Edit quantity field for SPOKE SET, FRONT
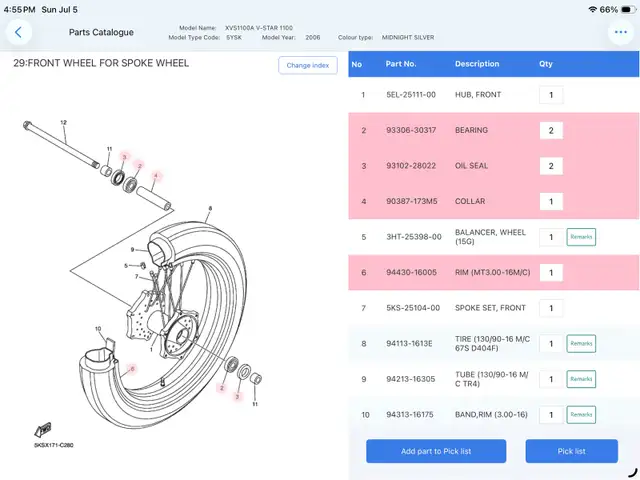Viewport: 640px width, 480px height. [x=551, y=308]
